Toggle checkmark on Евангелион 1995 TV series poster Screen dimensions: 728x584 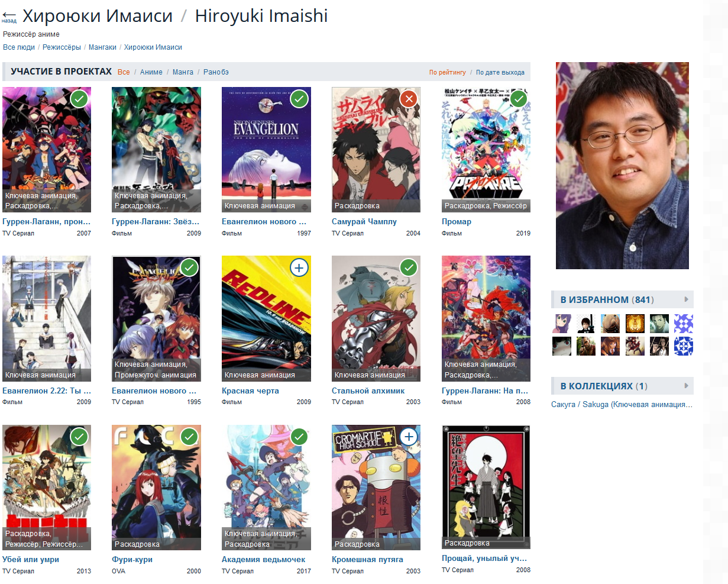tap(189, 267)
